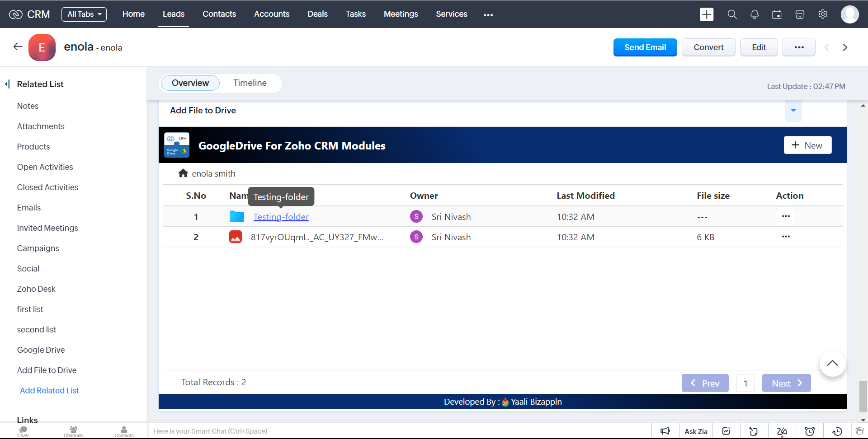
Task: Go to the Deals tab
Action: (317, 14)
